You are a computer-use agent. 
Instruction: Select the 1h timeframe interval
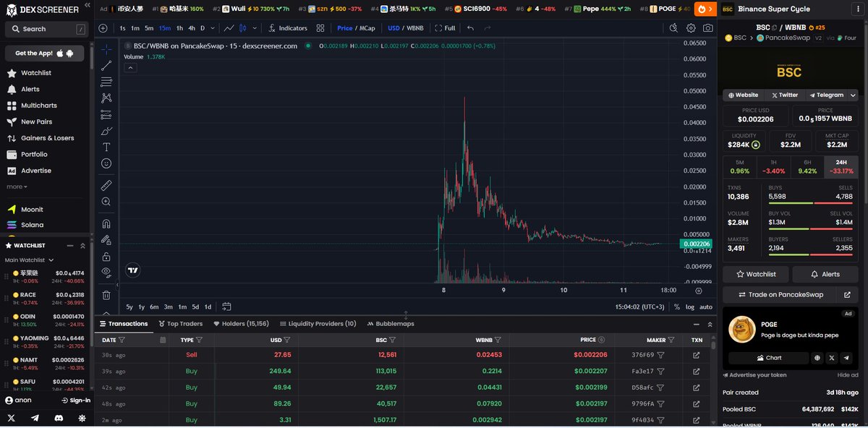pyautogui.click(x=178, y=28)
